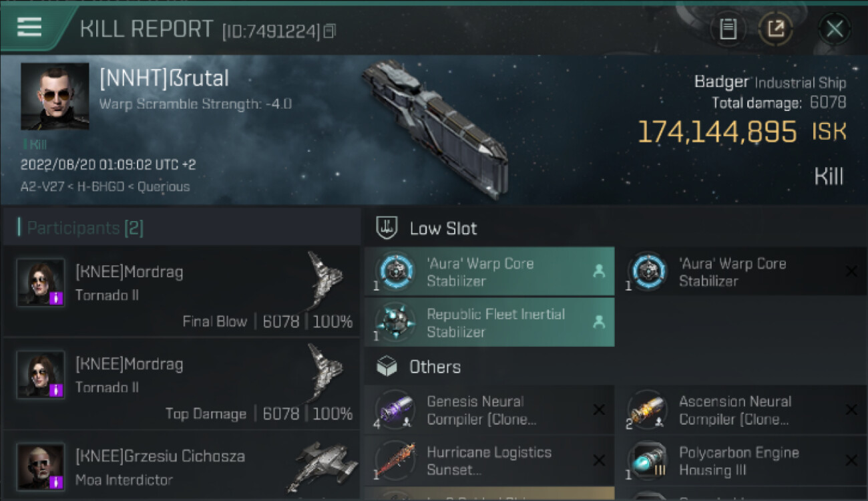Click the Polycarbon Engine Housing III icon
The height and width of the screenshot is (501, 868).
(648, 461)
